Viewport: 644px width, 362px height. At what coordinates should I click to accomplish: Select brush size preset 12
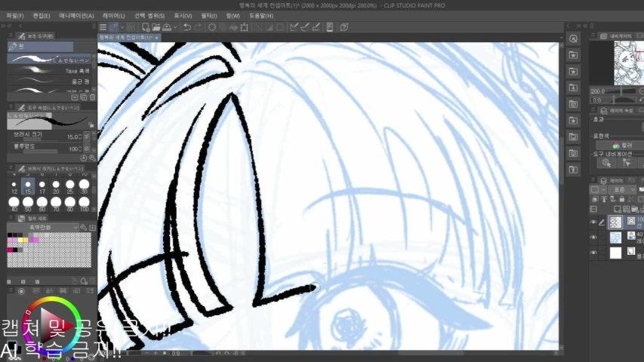pos(14,187)
